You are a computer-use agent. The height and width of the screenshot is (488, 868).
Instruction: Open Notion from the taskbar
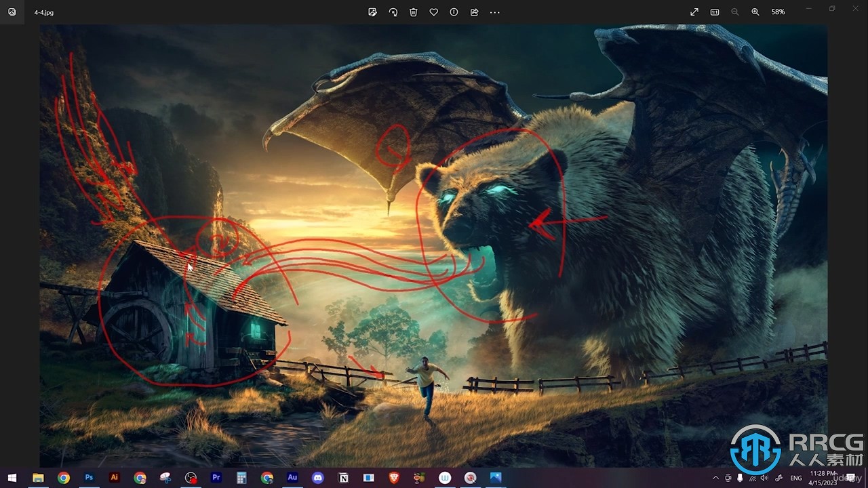[x=343, y=478]
